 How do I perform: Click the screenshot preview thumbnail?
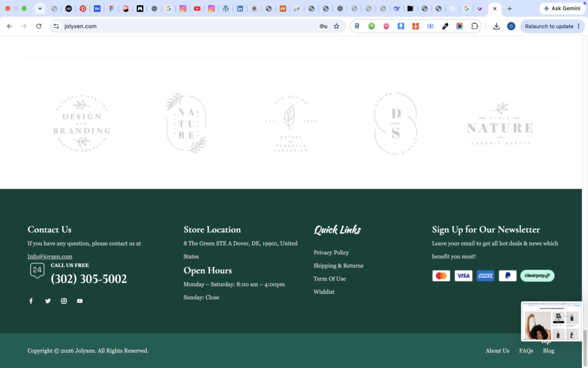551,321
